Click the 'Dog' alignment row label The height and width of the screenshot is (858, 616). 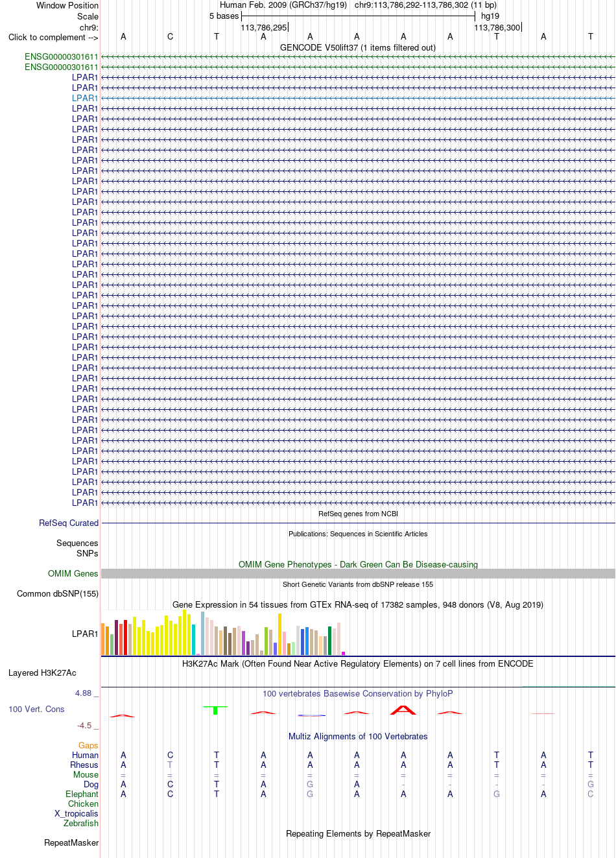point(91,784)
